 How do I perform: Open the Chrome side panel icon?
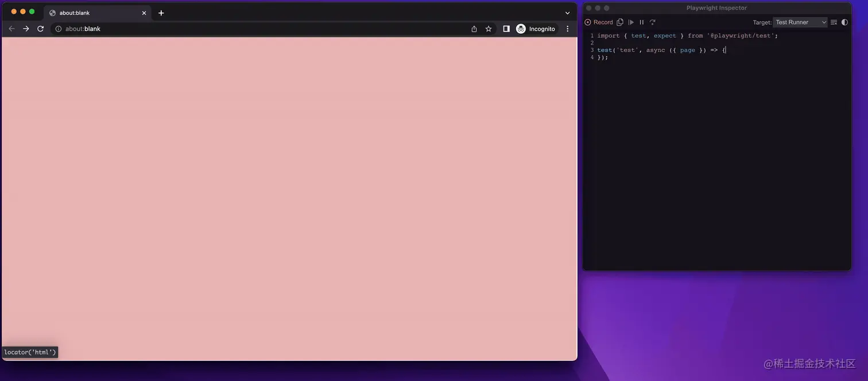506,28
